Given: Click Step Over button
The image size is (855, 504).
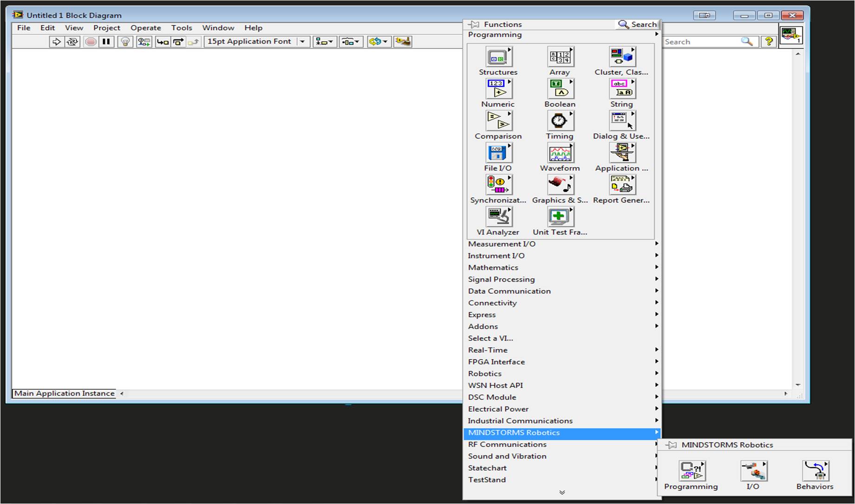Looking at the screenshot, I should pyautogui.click(x=178, y=42).
